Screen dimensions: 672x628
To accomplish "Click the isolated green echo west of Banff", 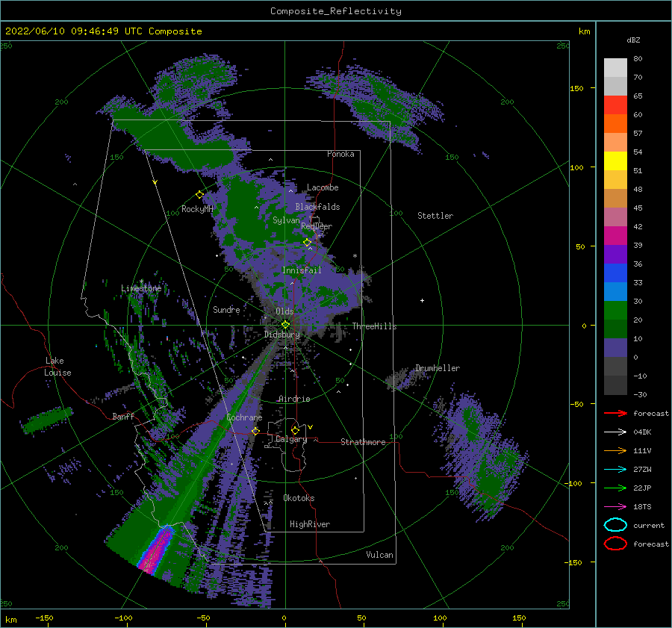I will (x=47, y=420).
